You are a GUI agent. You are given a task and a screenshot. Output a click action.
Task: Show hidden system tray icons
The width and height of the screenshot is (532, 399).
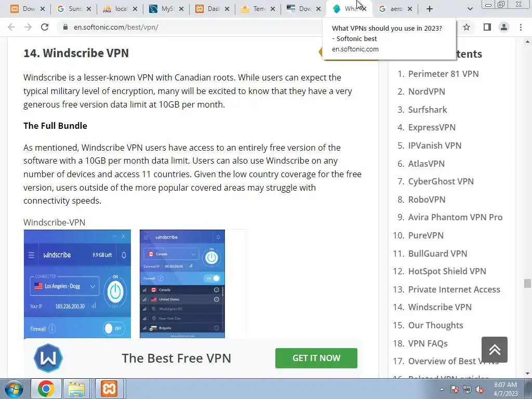pos(442,389)
